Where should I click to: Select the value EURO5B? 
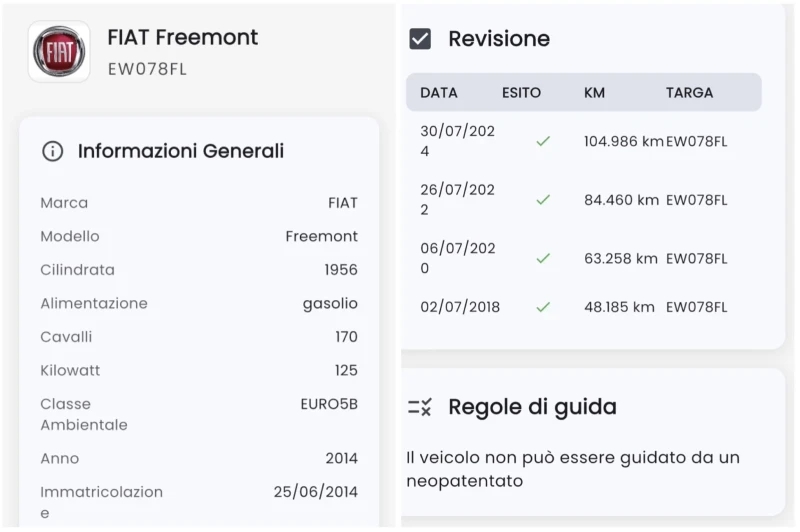[329, 404]
